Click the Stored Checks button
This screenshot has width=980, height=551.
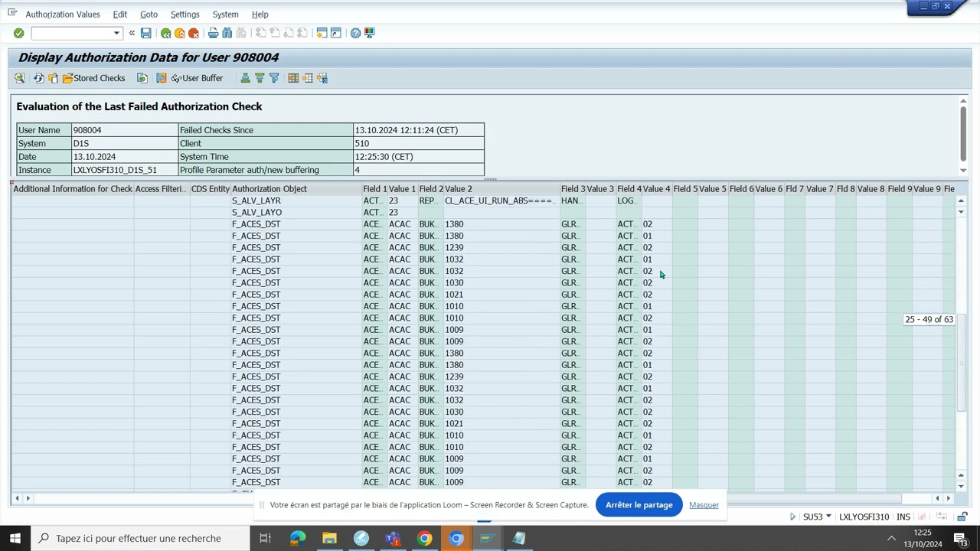pos(93,78)
